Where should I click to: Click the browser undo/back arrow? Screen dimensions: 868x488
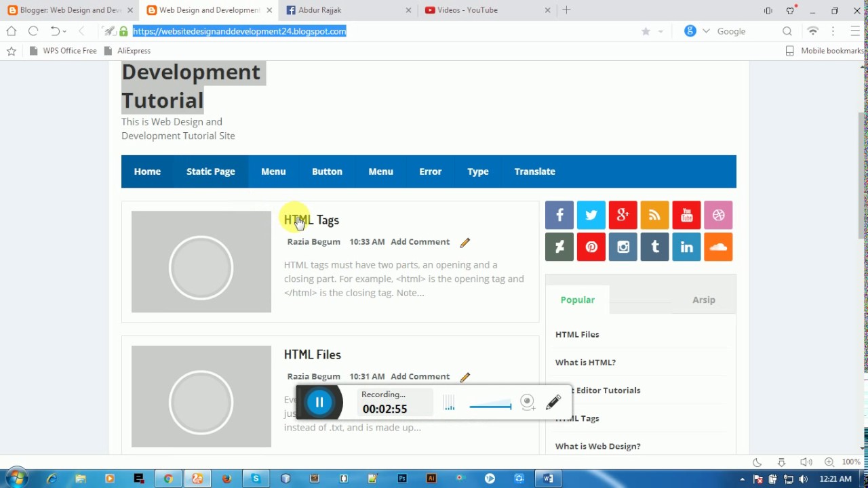(54, 31)
